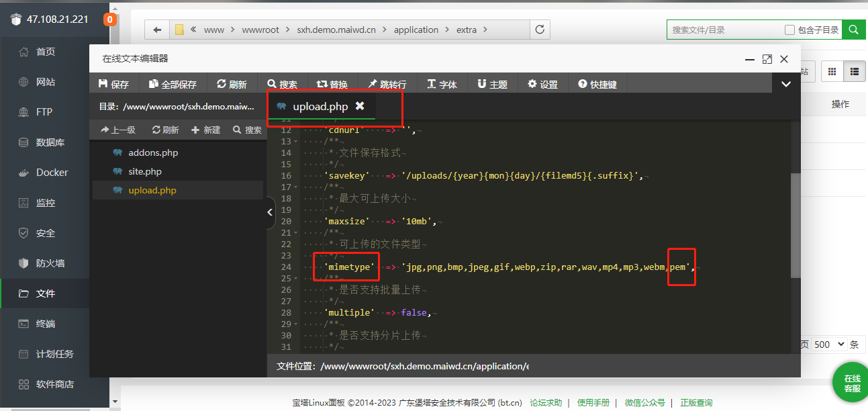Fold code block at line 21

[x=296, y=232]
